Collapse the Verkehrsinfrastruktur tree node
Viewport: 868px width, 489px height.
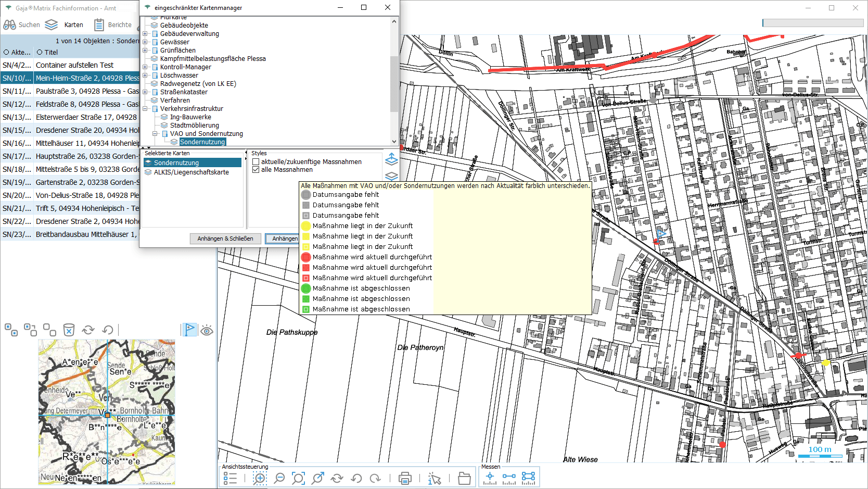pos(145,109)
